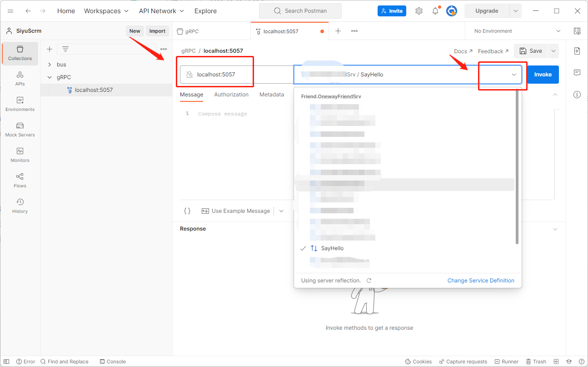Screen dimensions: 588x367
Task: Beautify message with the braces icon
Action: tap(187, 211)
